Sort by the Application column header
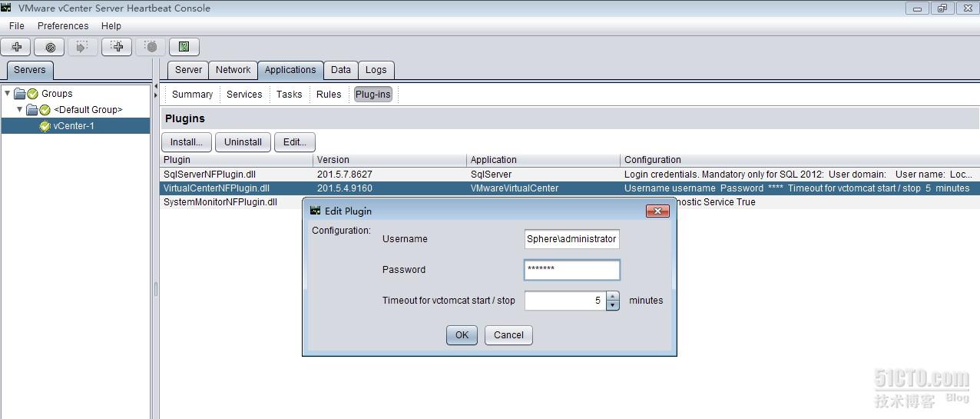980x419 pixels. [544, 160]
